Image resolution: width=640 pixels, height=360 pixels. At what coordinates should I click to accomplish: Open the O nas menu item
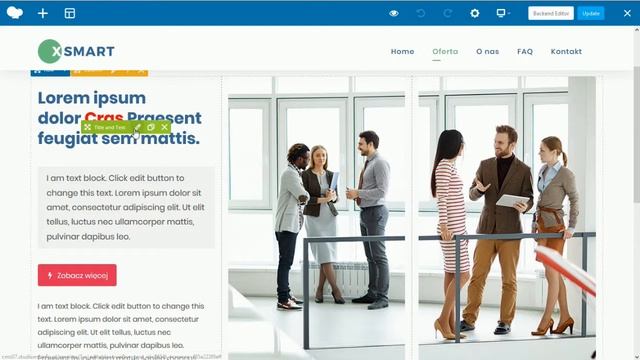(x=488, y=51)
